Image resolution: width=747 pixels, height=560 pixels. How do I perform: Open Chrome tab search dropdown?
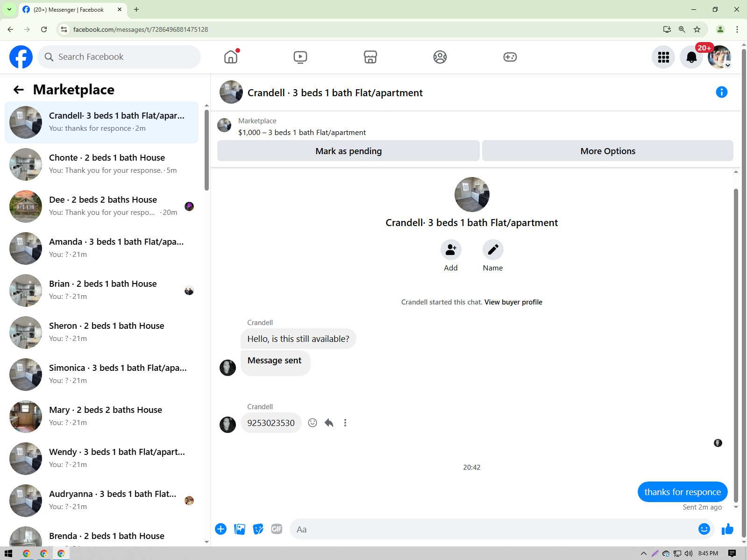[9, 9]
